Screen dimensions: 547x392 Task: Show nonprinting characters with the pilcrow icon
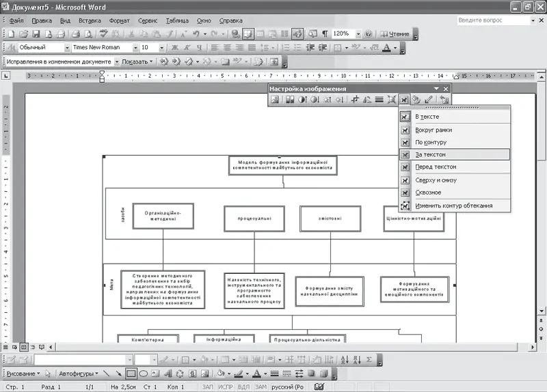pos(325,33)
